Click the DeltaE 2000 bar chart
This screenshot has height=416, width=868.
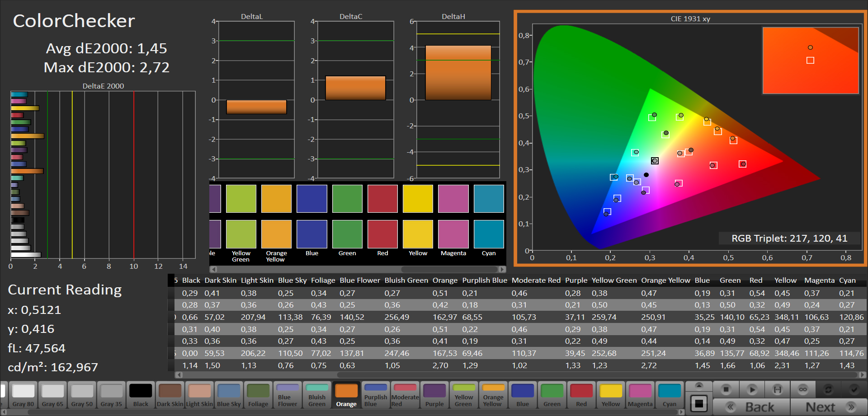[103, 175]
